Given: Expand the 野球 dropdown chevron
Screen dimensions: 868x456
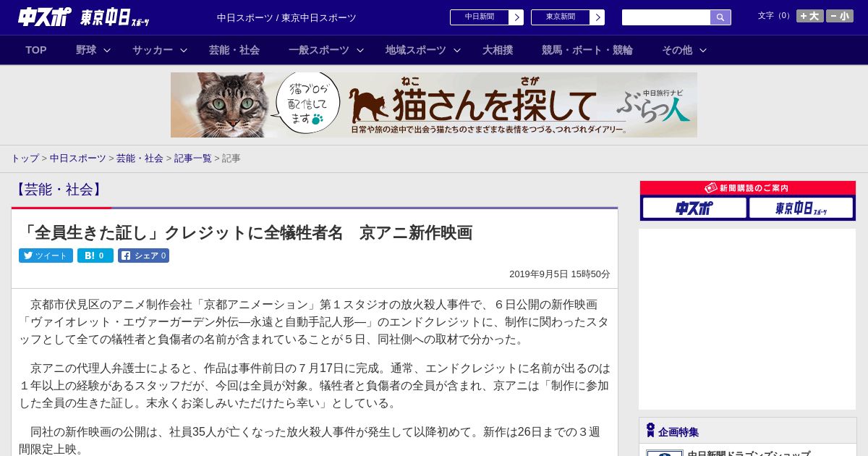Looking at the screenshot, I should [x=107, y=50].
